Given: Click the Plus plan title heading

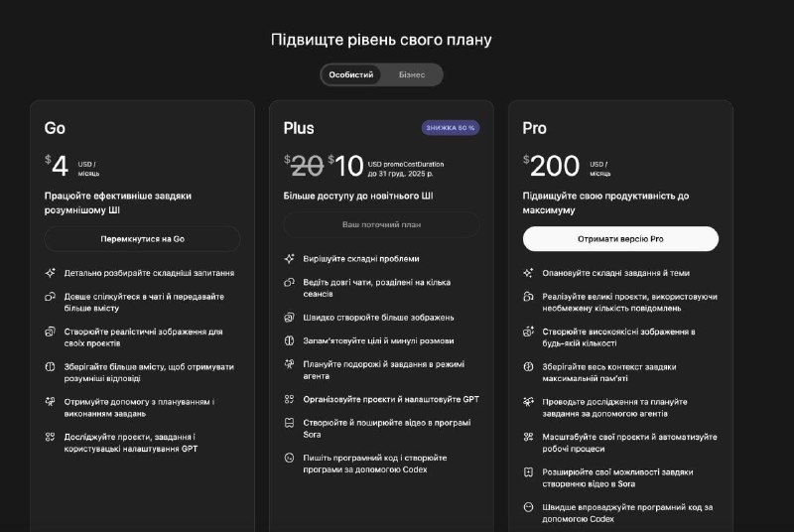Looking at the screenshot, I should (299, 128).
